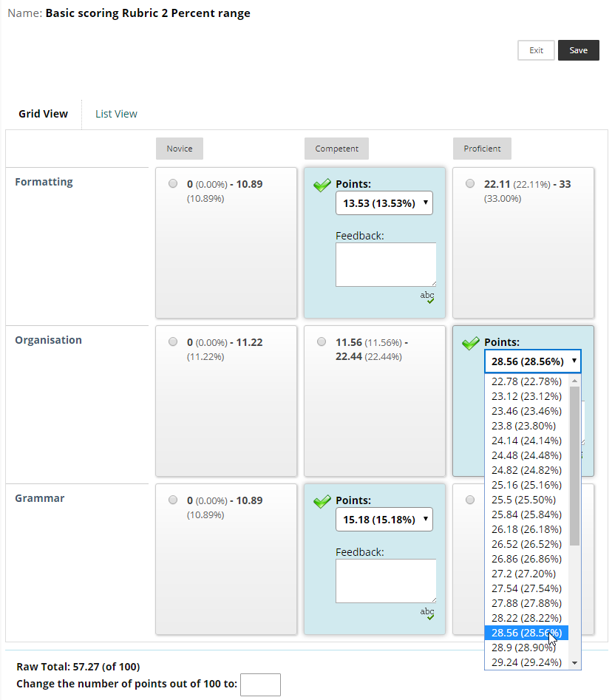Viewport: 612px width, 700px height.
Task: Select Grammar Proficient radio button
Action: click(x=470, y=500)
